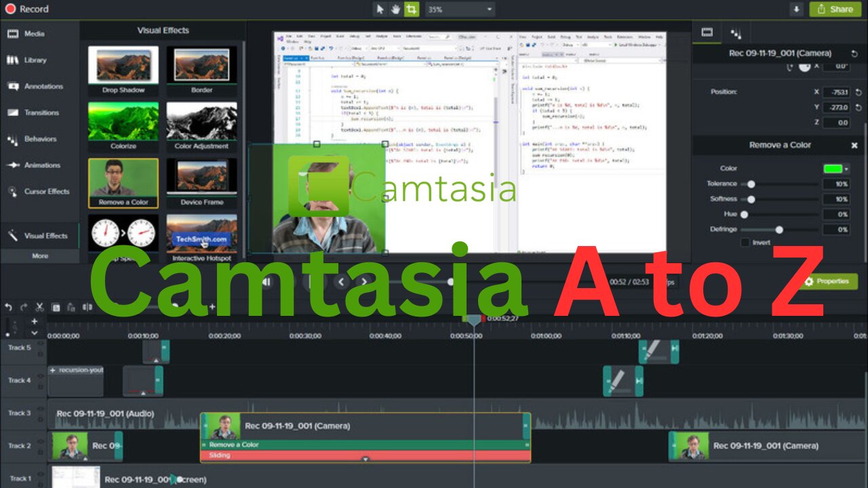Reset all properties of Rec 09-11-19_001 (Camera)

854,53
